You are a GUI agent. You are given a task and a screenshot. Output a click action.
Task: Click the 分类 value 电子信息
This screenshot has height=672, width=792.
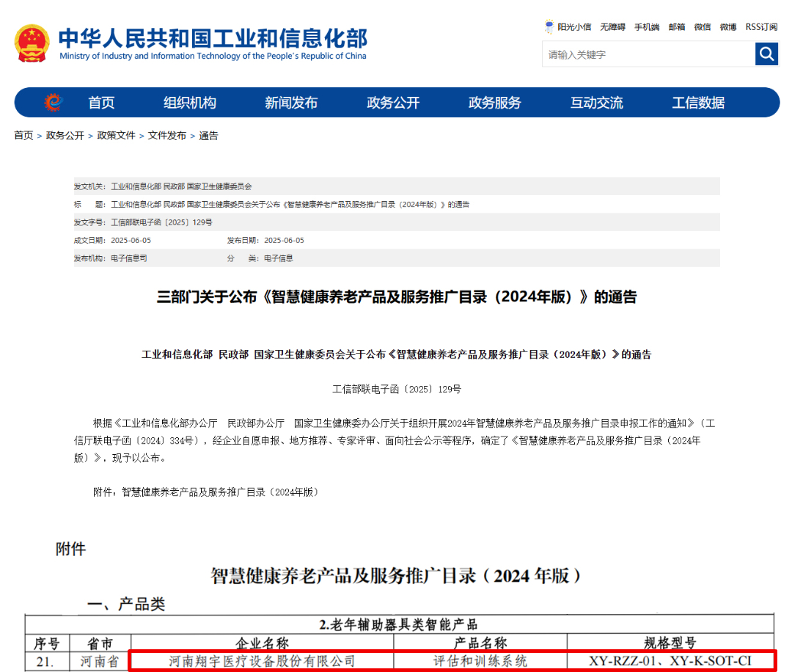click(x=279, y=258)
